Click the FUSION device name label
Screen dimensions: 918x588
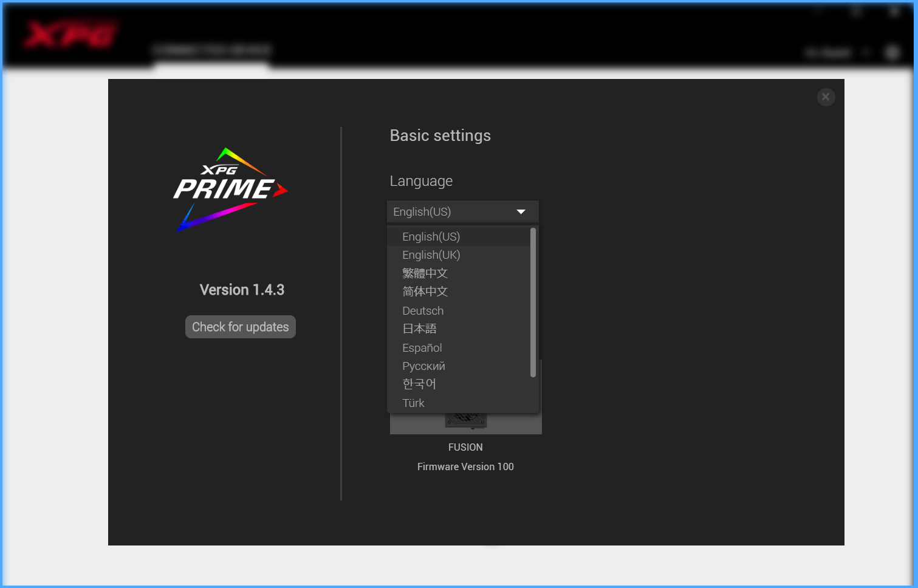[465, 447]
